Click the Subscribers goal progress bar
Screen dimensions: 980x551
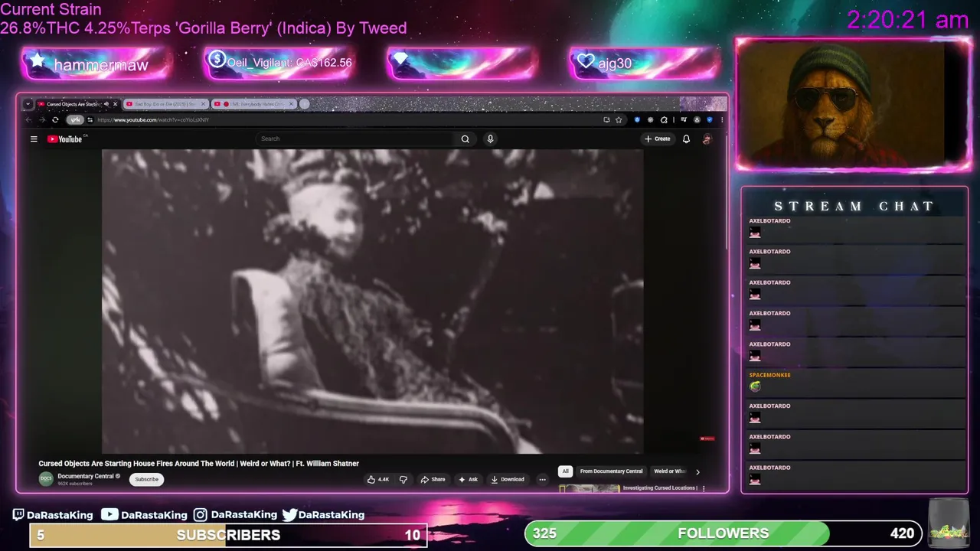pyautogui.click(x=228, y=535)
